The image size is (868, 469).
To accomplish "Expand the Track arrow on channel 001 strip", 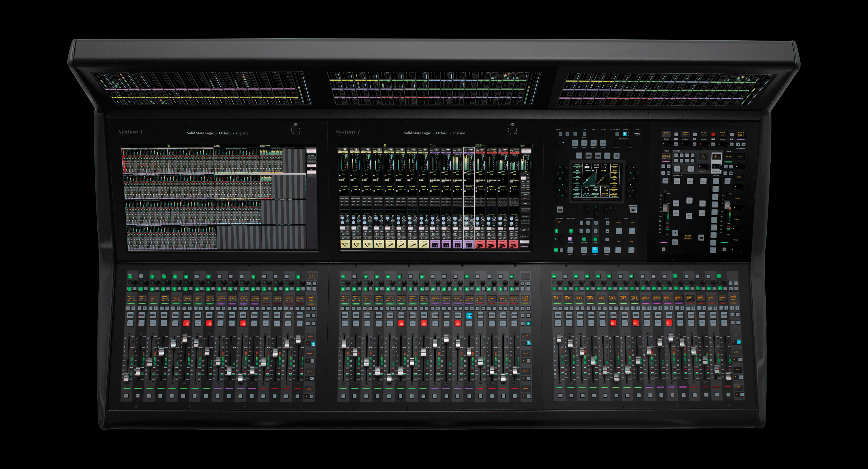I will click(348, 189).
